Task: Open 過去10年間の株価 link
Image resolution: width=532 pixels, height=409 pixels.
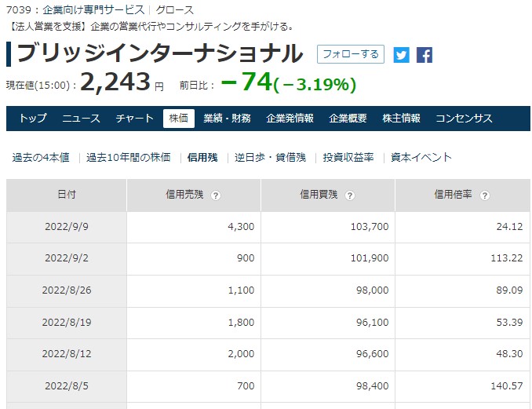Action: 128,158
